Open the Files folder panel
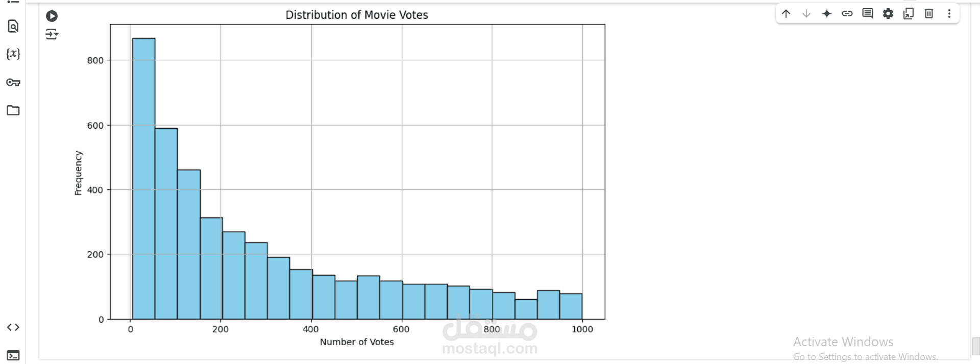The height and width of the screenshot is (364, 980). 13,110
